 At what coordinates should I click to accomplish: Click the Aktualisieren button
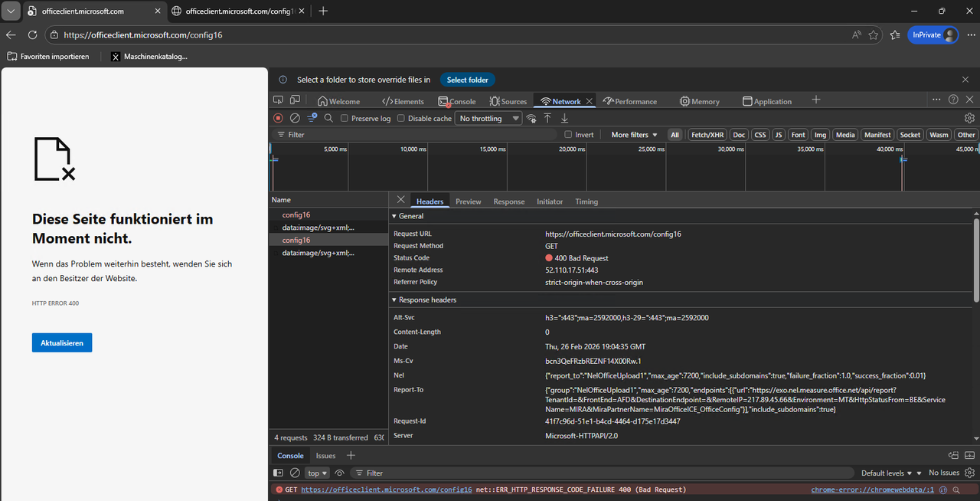click(x=62, y=342)
